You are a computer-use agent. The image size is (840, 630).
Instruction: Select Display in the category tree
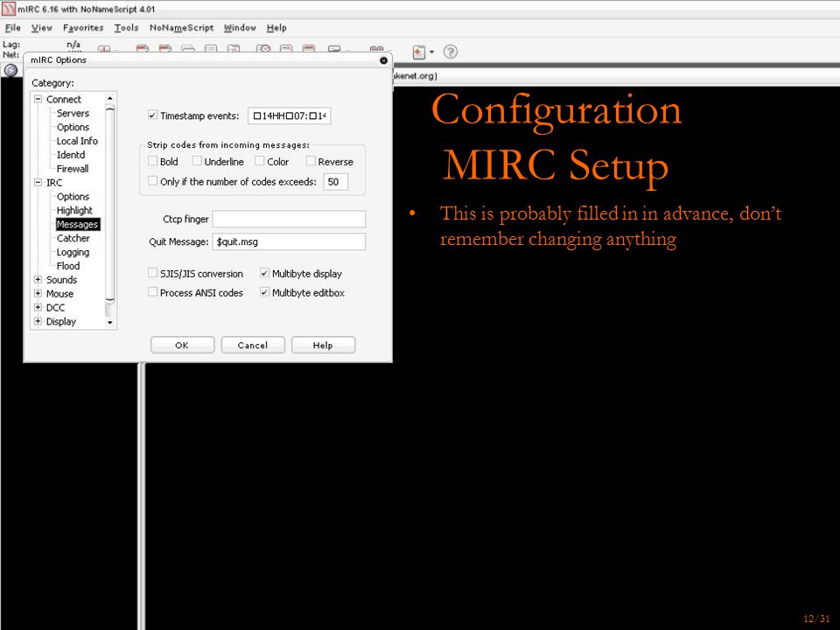click(61, 321)
